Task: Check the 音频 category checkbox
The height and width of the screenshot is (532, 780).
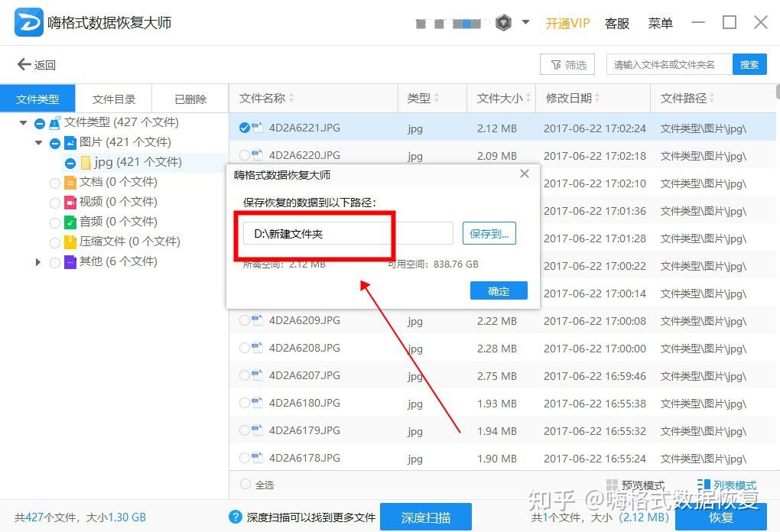Action: tap(55, 223)
